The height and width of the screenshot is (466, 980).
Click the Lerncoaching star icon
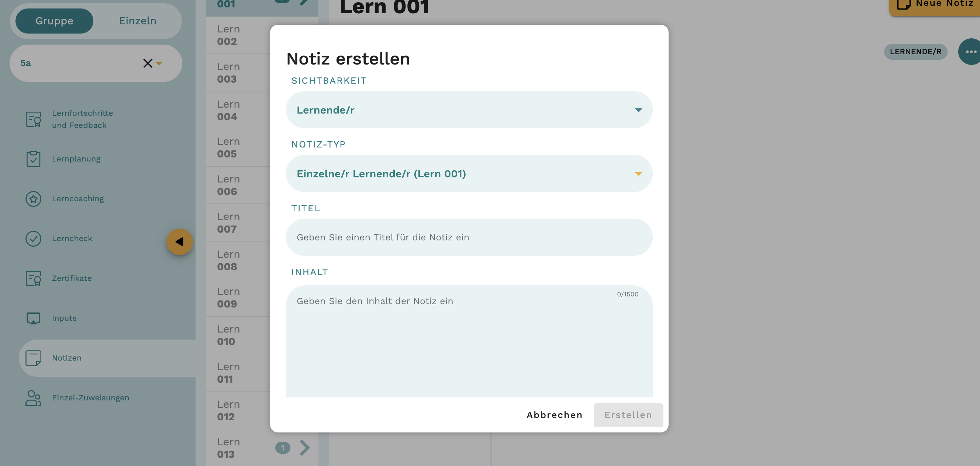click(x=34, y=199)
